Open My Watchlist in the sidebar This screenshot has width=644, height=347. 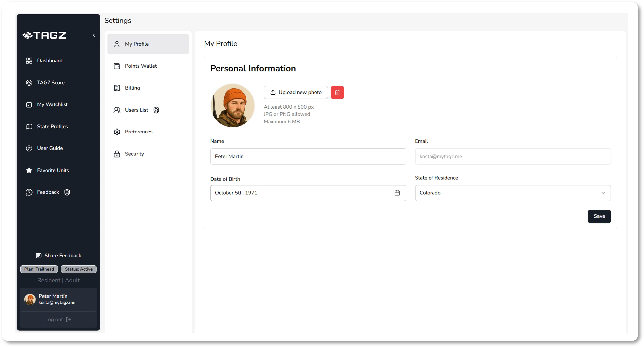point(52,104)
